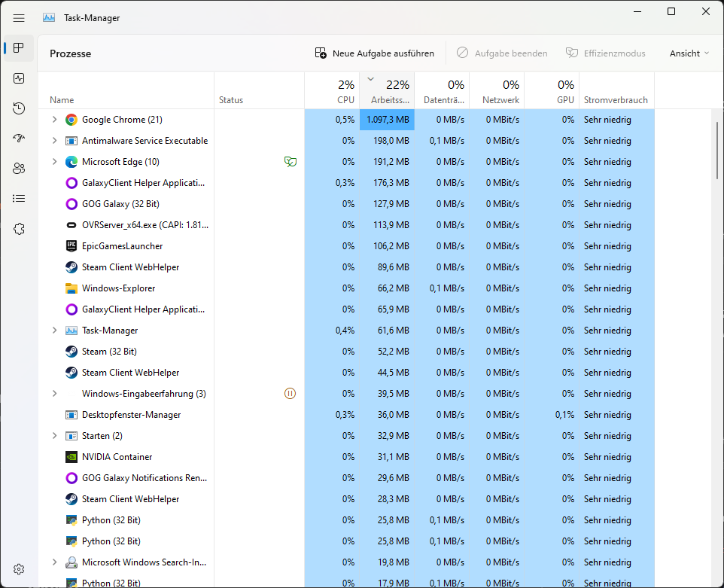The height and width of the screenshot is (588, 724).
Task: Open the Processes page in sidebar
Action: (x=19, y=48)
